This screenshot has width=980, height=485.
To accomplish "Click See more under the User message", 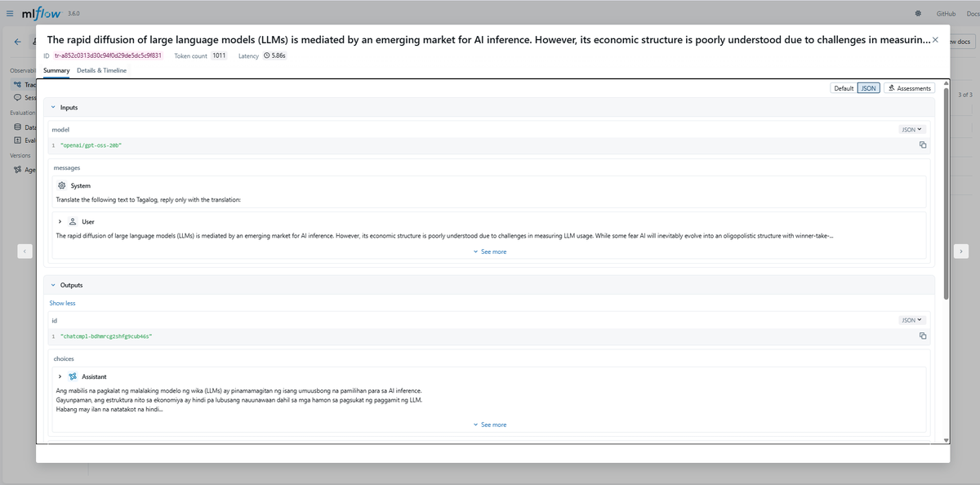I will tap(490, 251).
